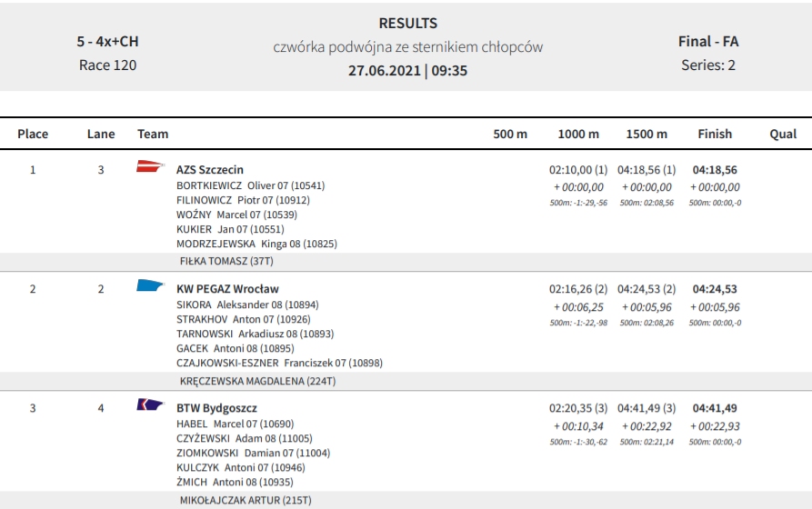Screen dimensions: 812x509
Task: Click coach FIŁKA TOMASZ (37T) row
Action: (x=406, y=262)
